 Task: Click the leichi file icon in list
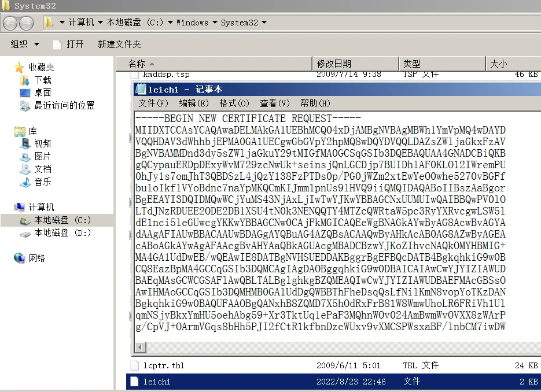[135, 382]
